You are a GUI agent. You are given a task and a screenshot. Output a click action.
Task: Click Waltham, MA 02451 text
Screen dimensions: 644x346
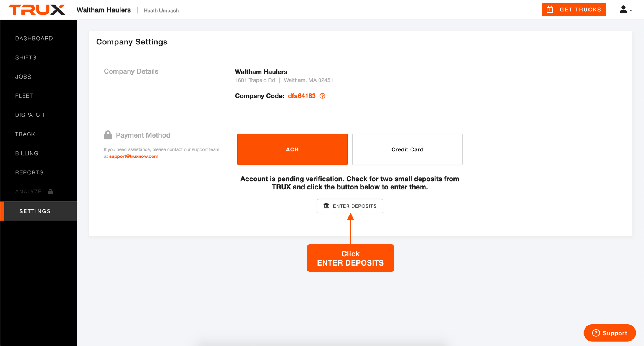(x=309, y=80)
